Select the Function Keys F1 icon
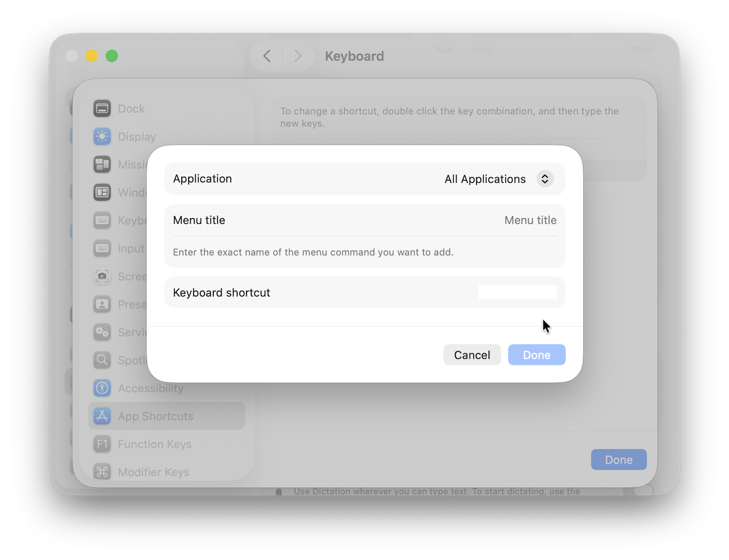The image size is (729, 560). (x=102, y=444)
